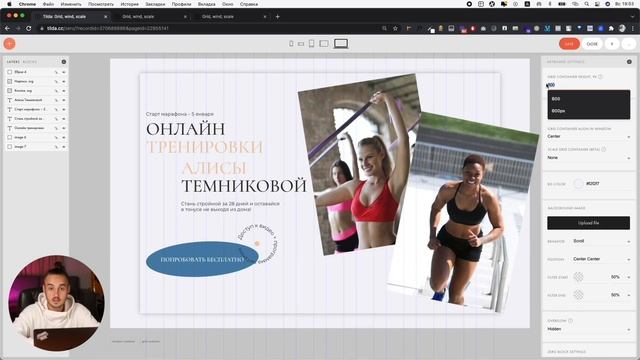This screenshot has width=640, height=360.
Task: Open Filter Start opacity dropdown 50%
Action: point(620,277)
